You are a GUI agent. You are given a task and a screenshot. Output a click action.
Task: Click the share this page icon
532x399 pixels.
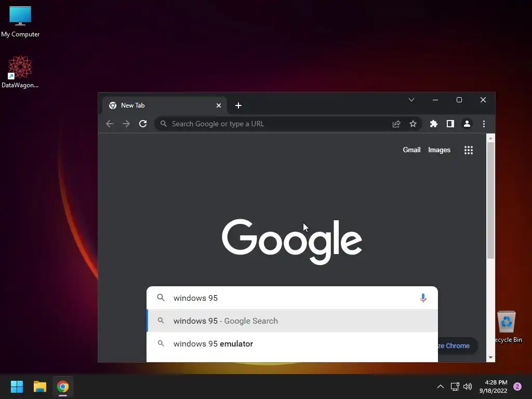[x=396, y=124]
